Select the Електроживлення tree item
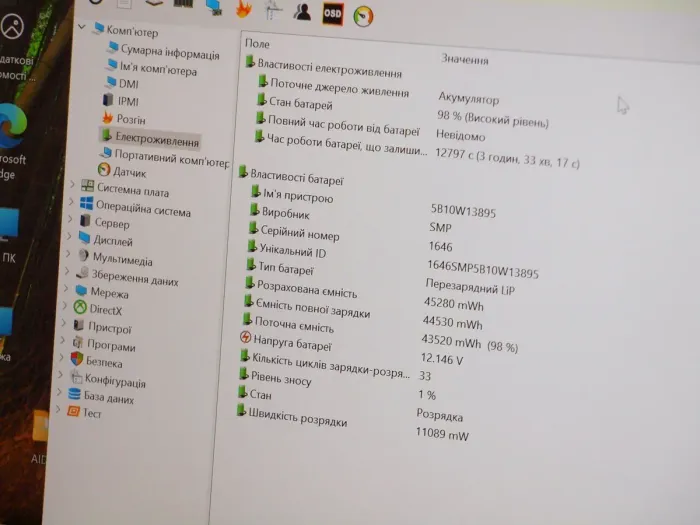The image size is (700, 525). click(157, 137)
